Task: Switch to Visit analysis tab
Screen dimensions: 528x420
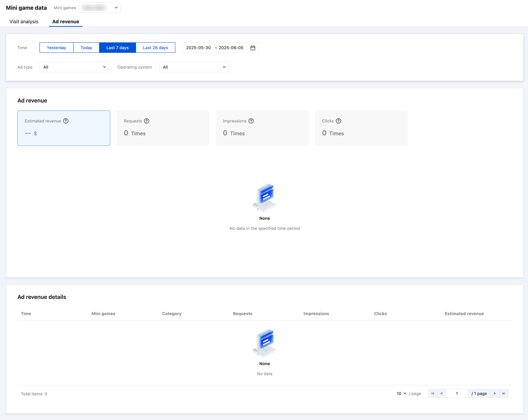Action: click(x=24, y=22)
